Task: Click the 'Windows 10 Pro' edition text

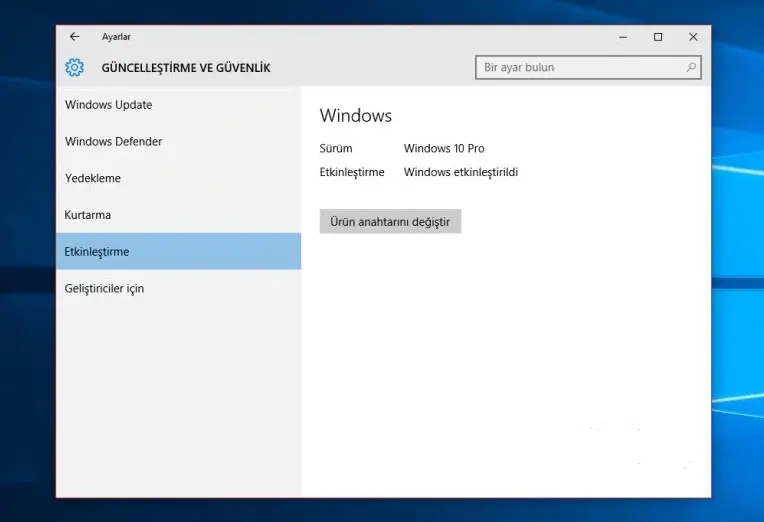Action: click(x=444, y=148)
